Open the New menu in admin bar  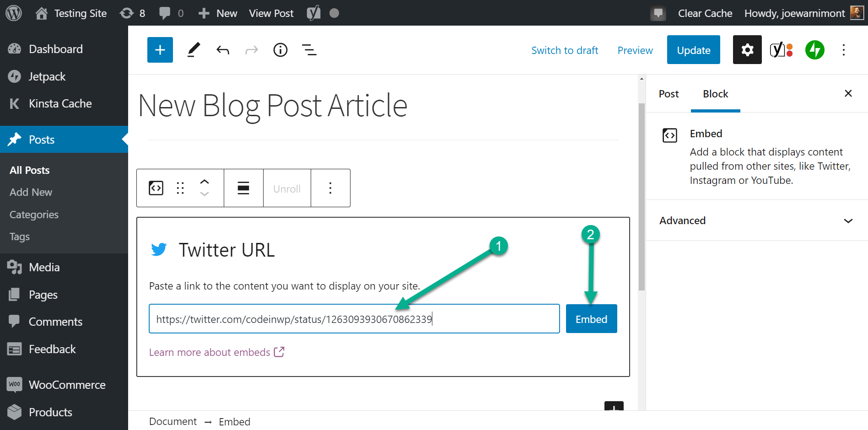217,13
